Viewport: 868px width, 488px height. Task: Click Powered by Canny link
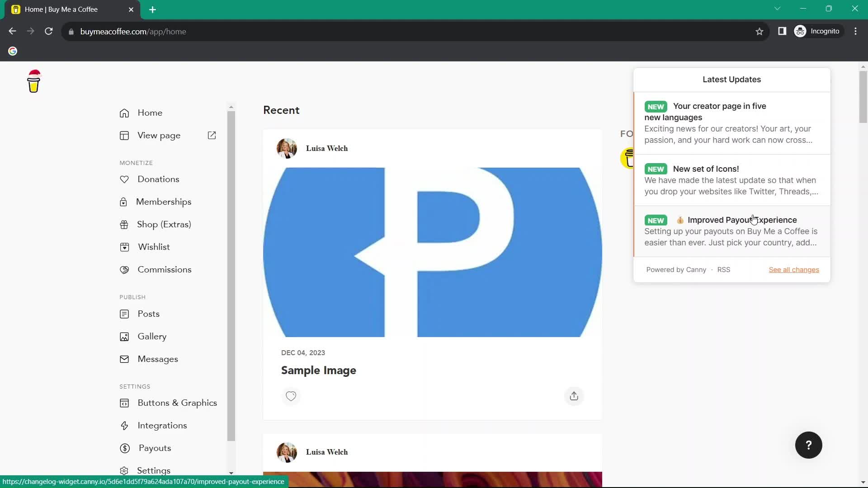676,270
